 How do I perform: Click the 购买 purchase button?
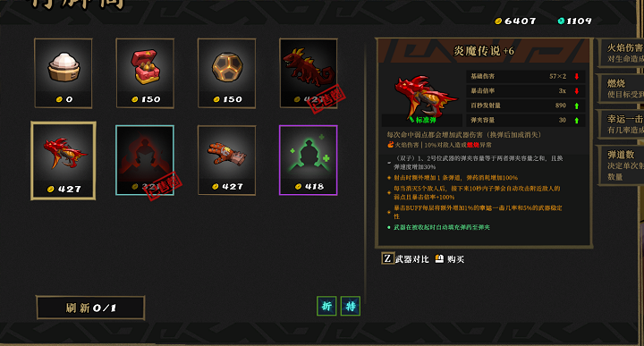[x=450, y=259]
